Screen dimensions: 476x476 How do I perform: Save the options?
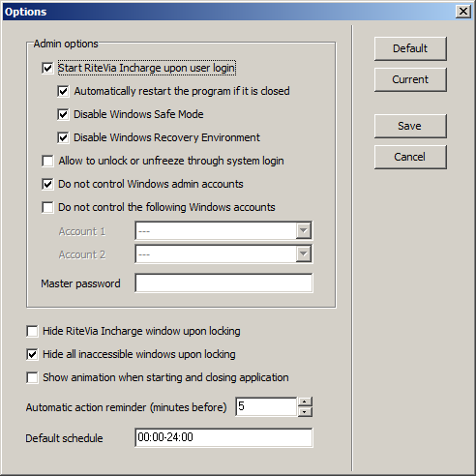tap(410, 126)
